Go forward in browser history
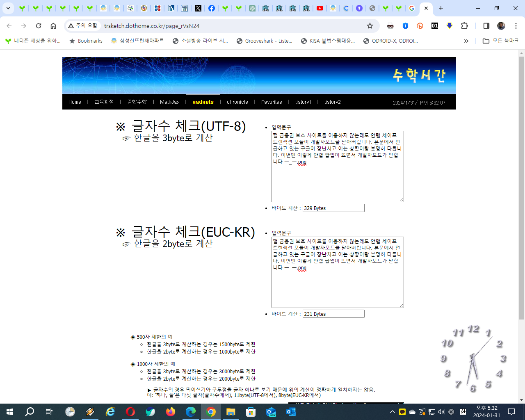 (x=24, y=26)
